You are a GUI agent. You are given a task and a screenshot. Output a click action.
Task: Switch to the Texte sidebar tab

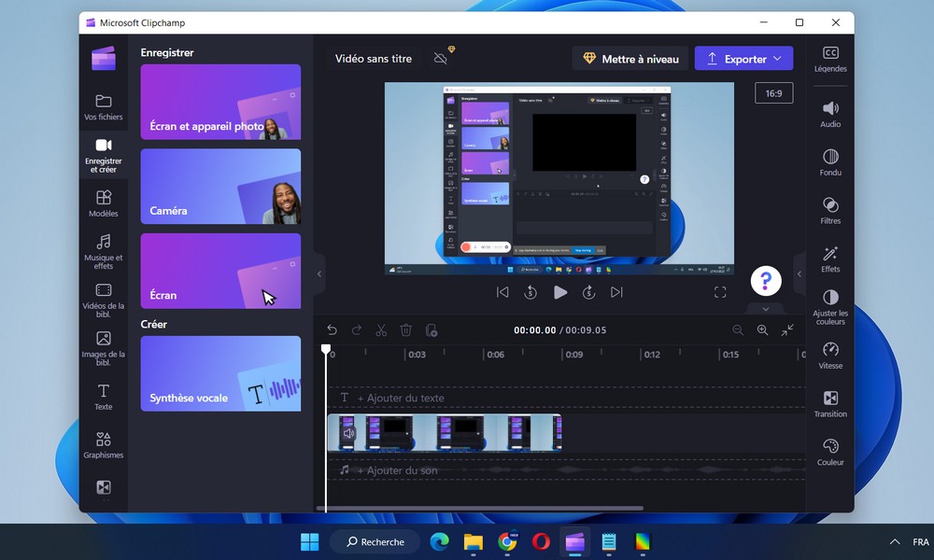tap(103, 396)
